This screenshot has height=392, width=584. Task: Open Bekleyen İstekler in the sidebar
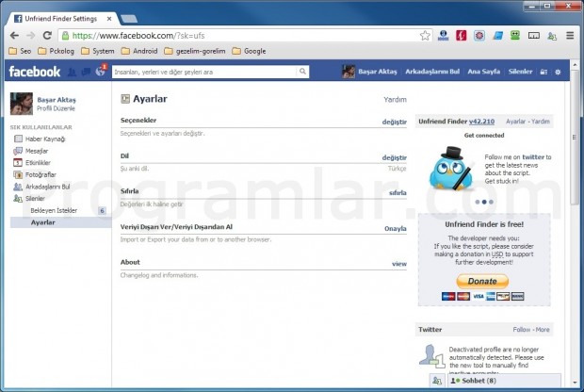click(54, 210)
